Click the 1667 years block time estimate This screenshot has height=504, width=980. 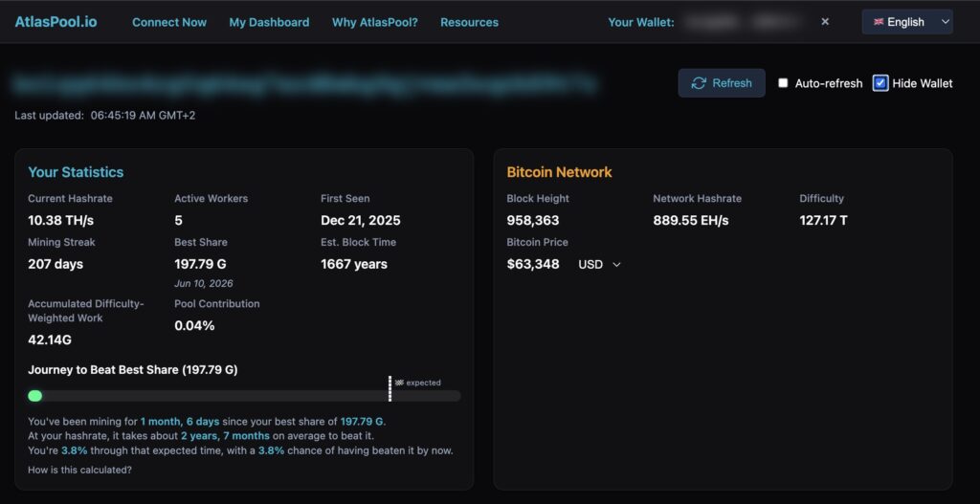click(x=354, y=264)
